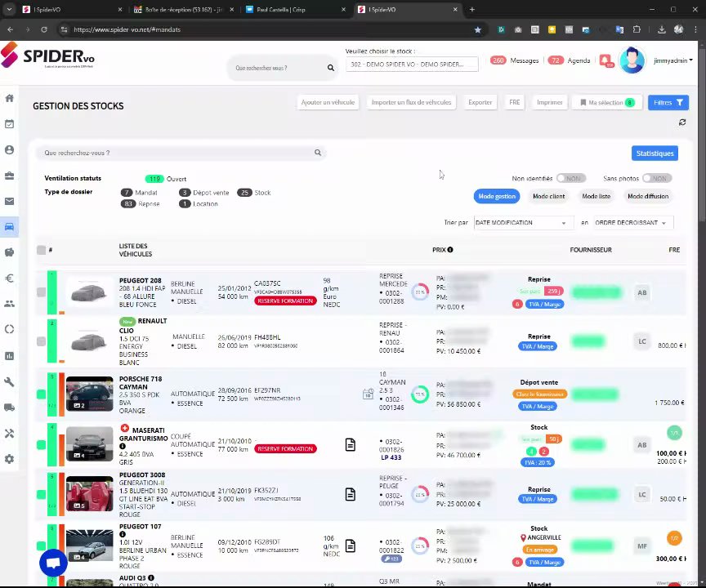The image size is (706, 588).
Task: Open the red notification bell icon
Action: pyautogui.click(x=606, y=60)
